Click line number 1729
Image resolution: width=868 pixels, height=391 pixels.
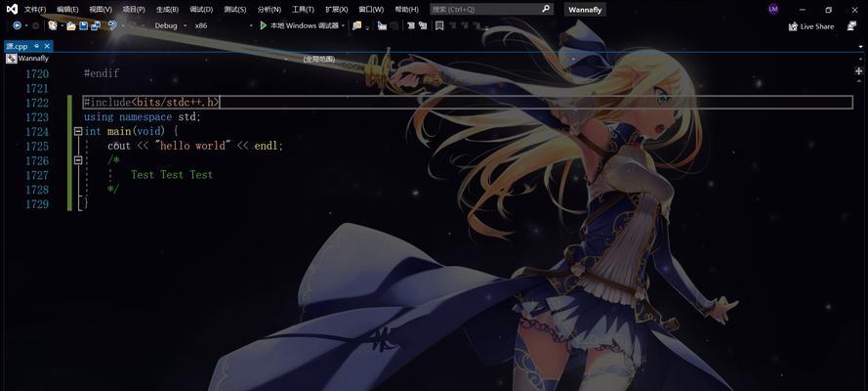37,203
